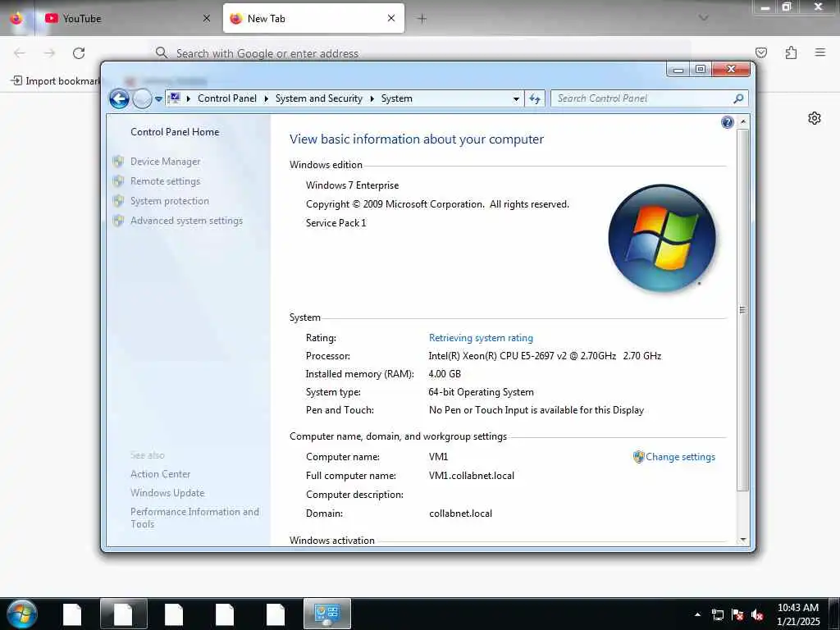Click shield icon beside Remote settings
This screenshot has height=630, width=840.
[x=118, y=181]
